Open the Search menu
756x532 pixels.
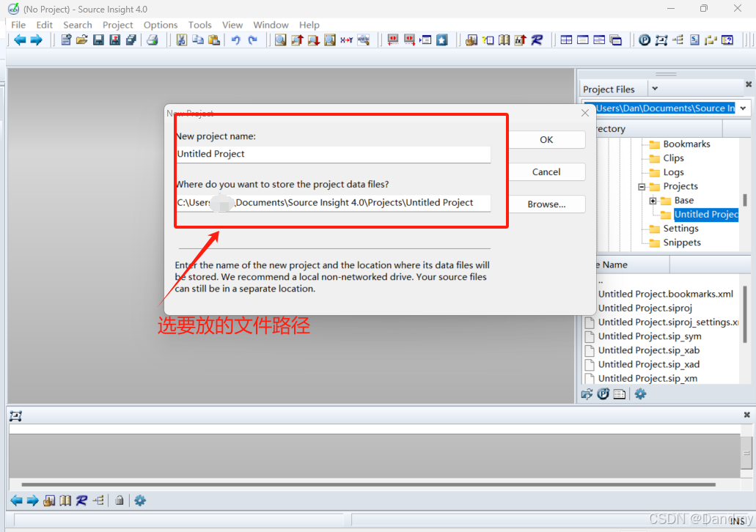pos(78,25)
